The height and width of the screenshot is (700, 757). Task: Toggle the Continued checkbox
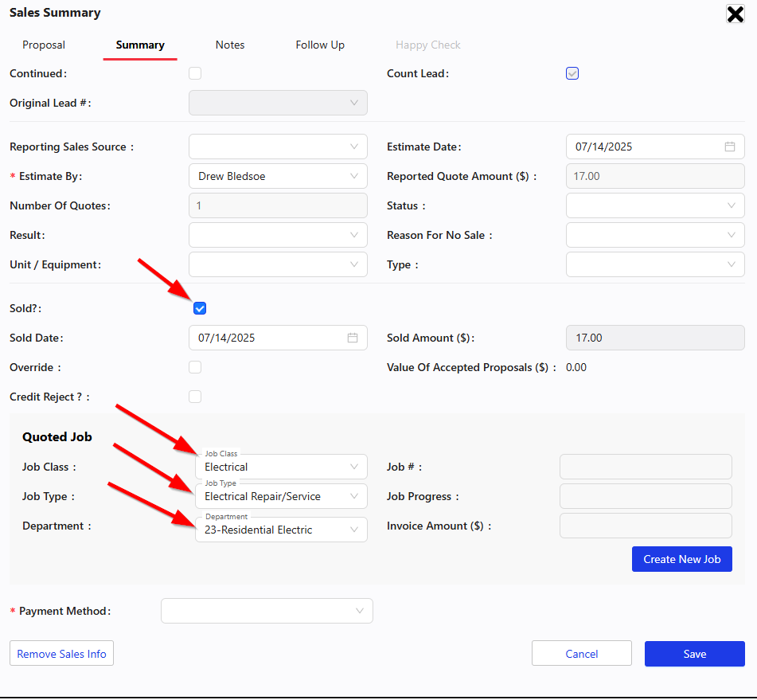coord(195,73)
